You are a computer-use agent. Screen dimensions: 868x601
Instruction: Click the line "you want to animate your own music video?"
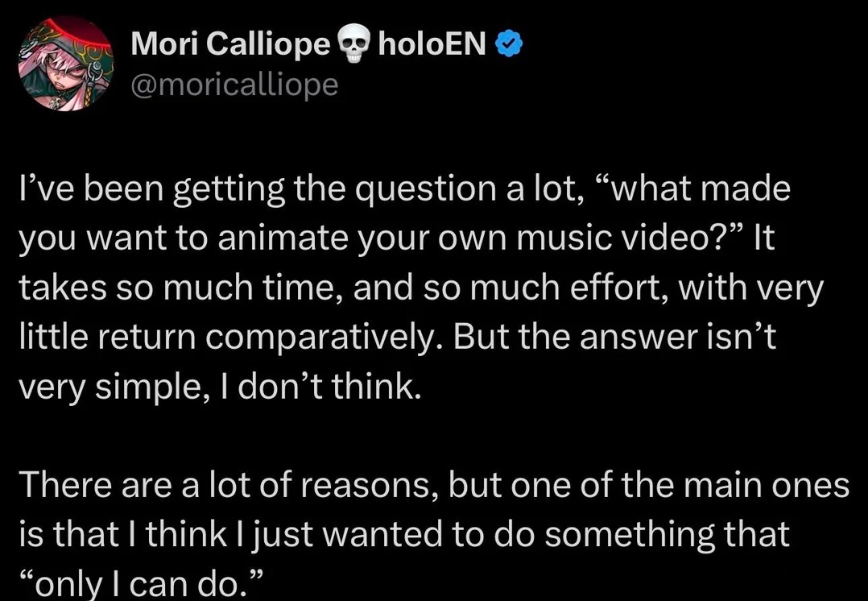397,238
